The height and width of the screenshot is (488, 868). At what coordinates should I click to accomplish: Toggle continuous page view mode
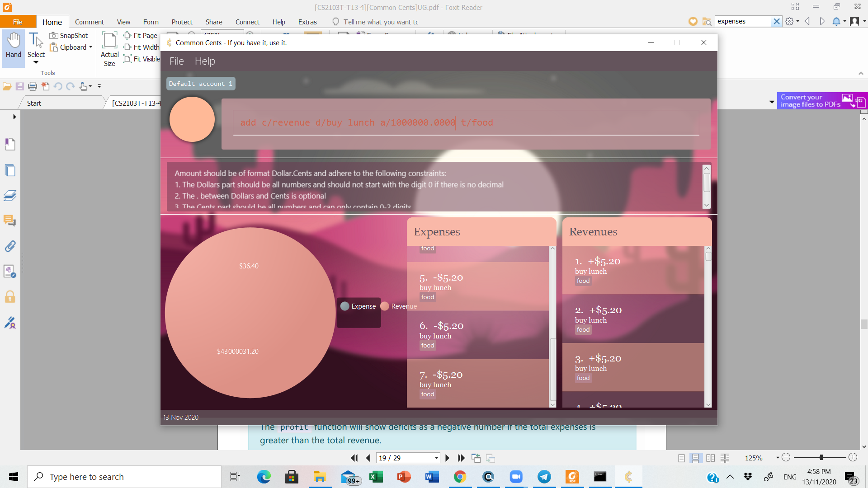pos(696,458)
